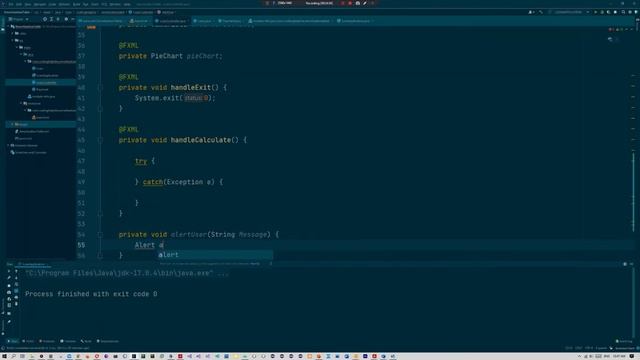Fold the handleCalculate method at line 45

tap(100, 140)
